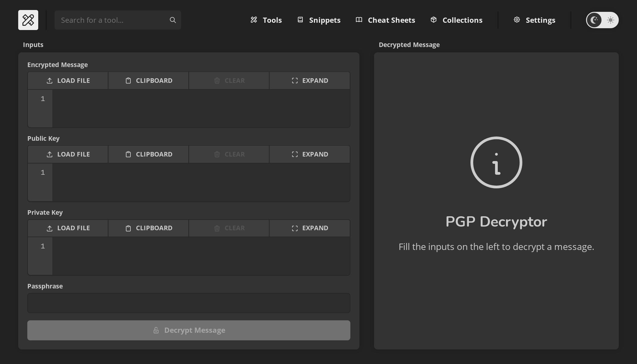This screenshot has height=364, width=637.
Task: Click the 'Decrypted Message' panel label
Action: pos(409,45)
